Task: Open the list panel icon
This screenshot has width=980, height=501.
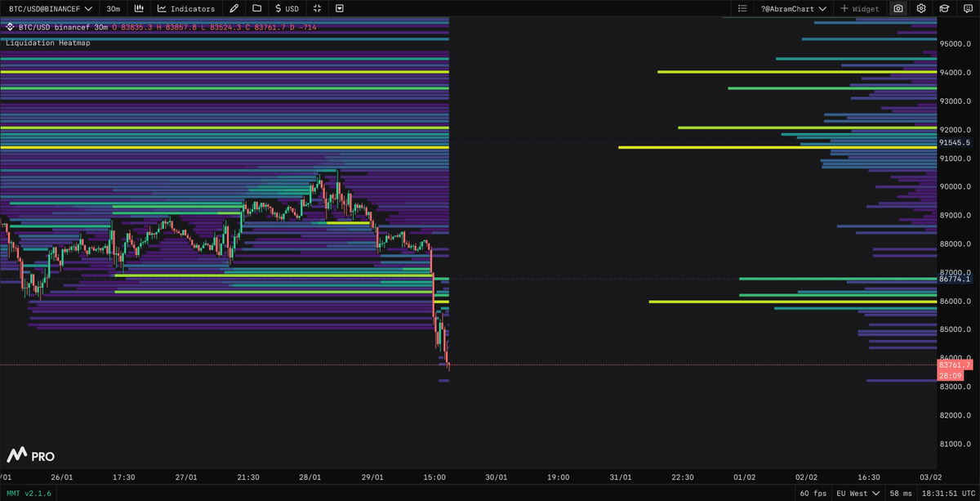Action: [742, 8]
